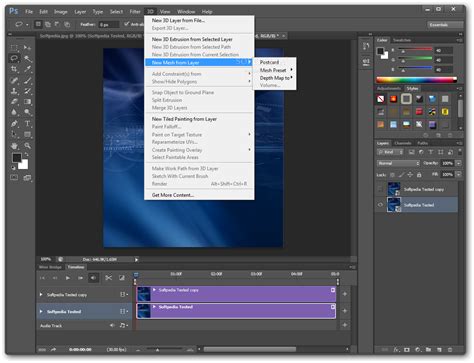Mute the timeline audio playback

[93, 278]
